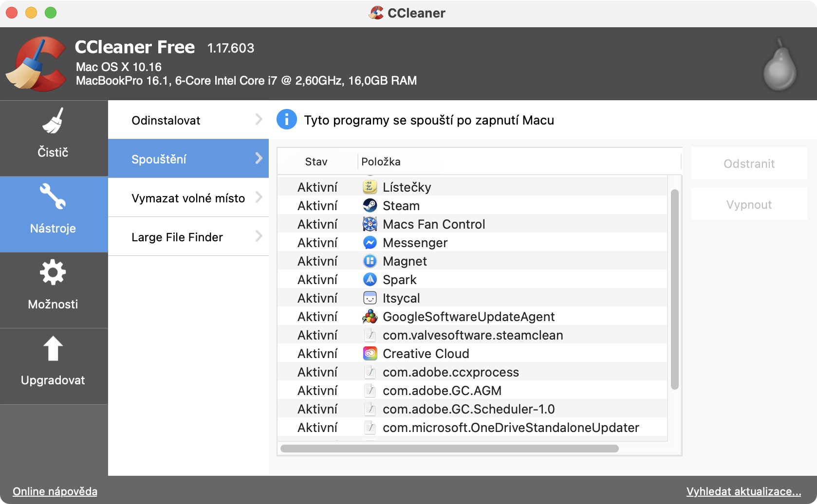The image size is (817, 504).
Task: Click the Creative Cloud icon
Action: coord(370,354)
